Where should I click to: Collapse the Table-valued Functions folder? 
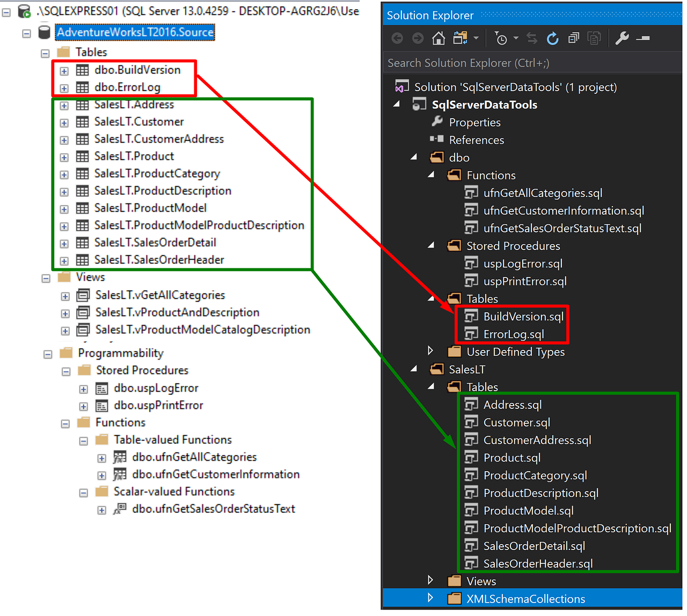coord(83,441)
